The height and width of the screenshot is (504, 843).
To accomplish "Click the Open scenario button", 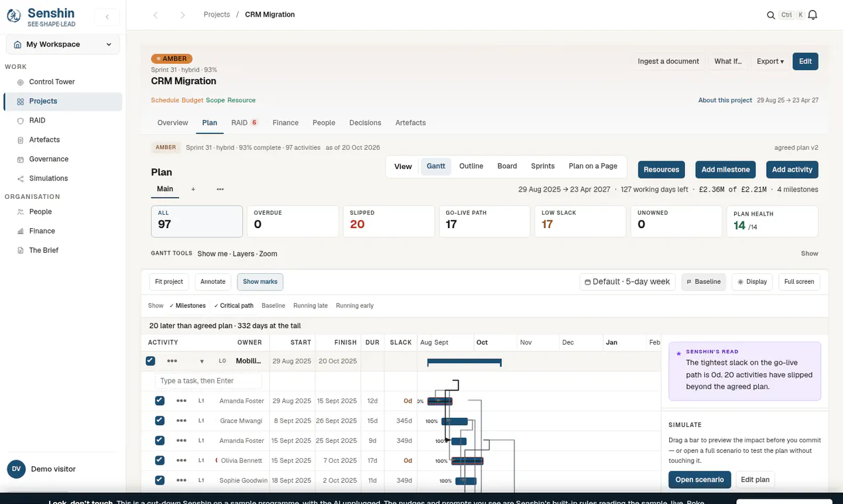I will (x=700, y=479).
